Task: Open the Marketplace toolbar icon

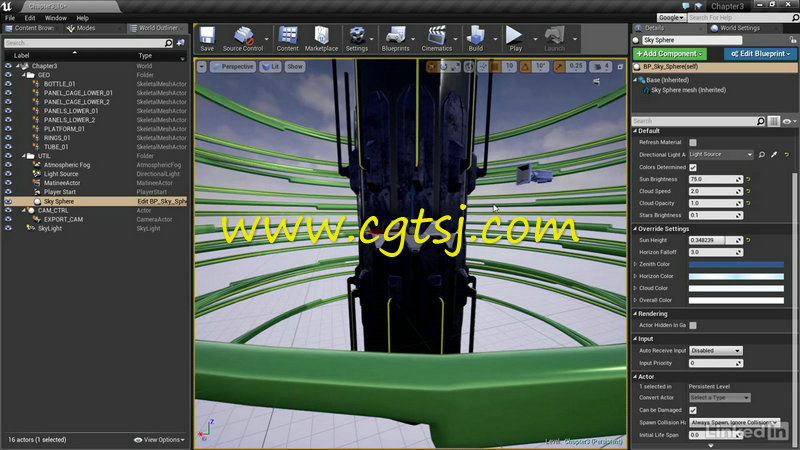Action: (321, 39)
